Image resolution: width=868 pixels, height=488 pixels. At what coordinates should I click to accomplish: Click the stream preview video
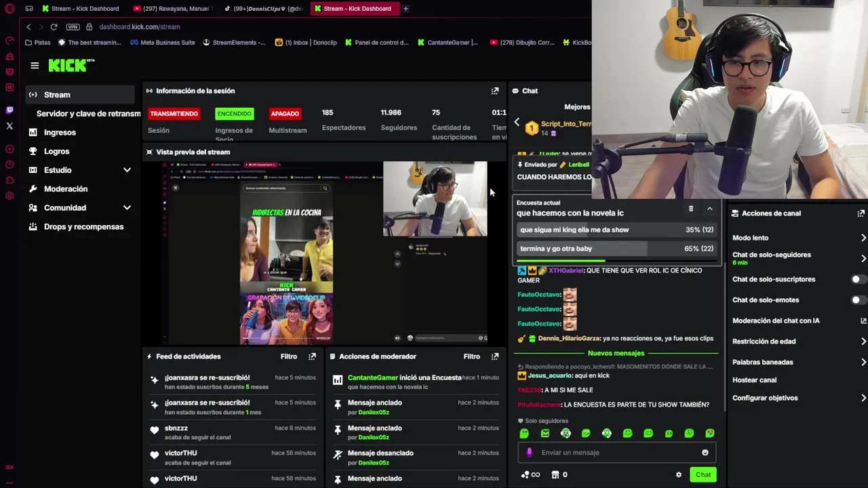(x=325, y=253)
